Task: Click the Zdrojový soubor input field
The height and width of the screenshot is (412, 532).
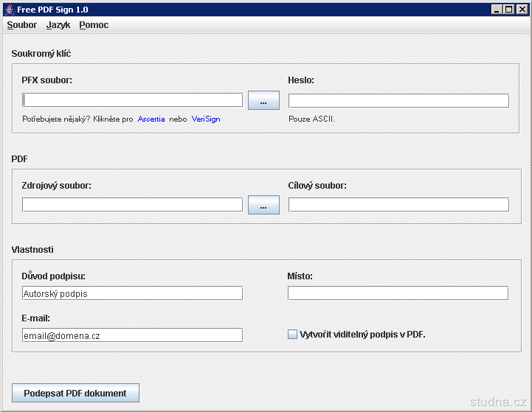Action: click(x=132, y=205)
